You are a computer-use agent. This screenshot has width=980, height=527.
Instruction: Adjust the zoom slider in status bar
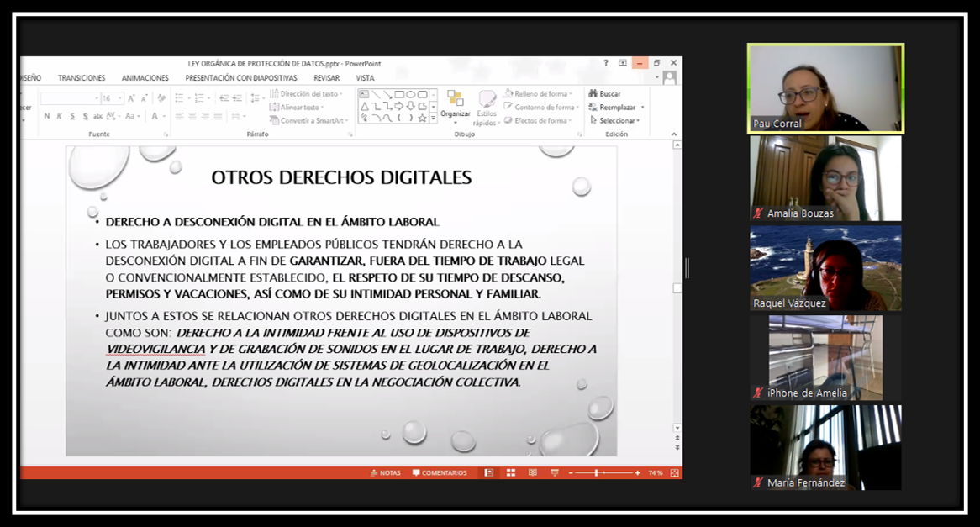pyautogui.click(x=597, y=473)
